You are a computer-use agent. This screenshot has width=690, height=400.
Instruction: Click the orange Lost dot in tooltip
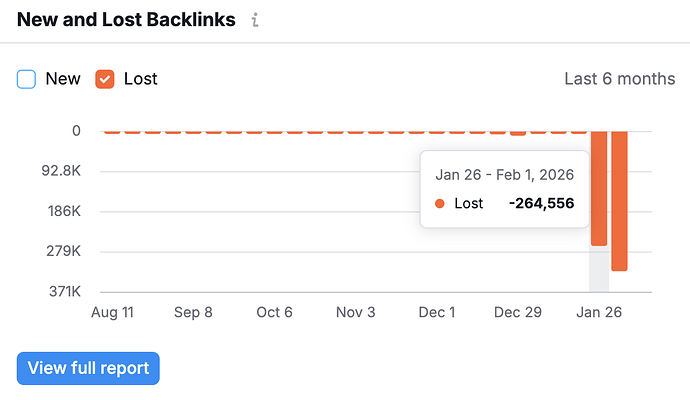coord(440,204)
